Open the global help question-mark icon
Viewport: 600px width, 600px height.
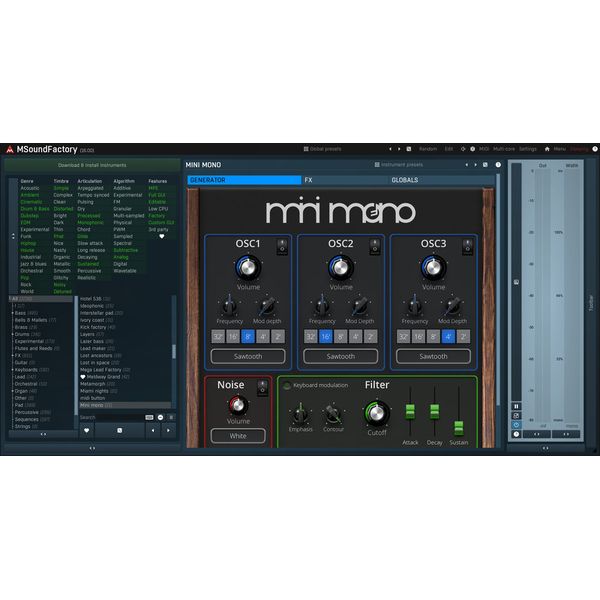(595, 149)
